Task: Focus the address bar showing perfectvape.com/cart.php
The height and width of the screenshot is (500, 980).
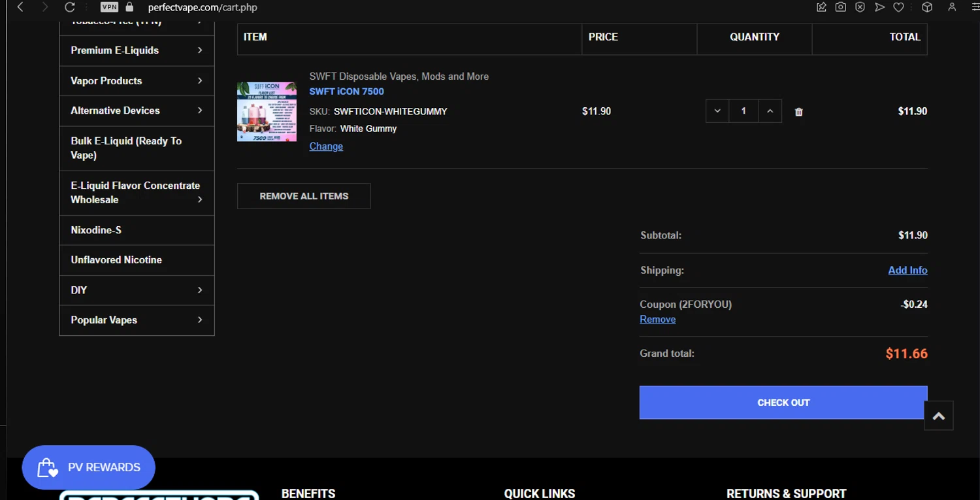Action: click(203, 8)
